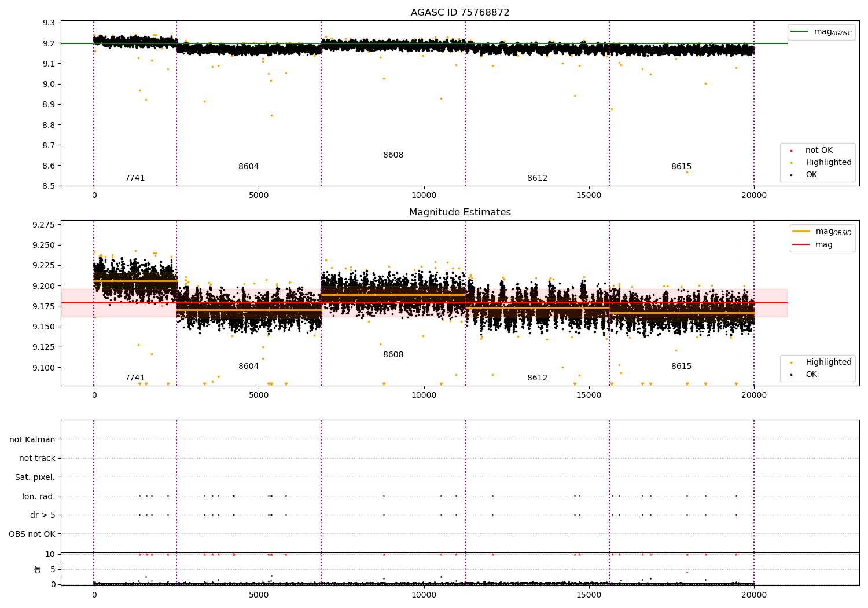Select label 8604 in the Magnitude Estimates plot
868x608 pixels.
pyautogui.click(x=249, y=367)
